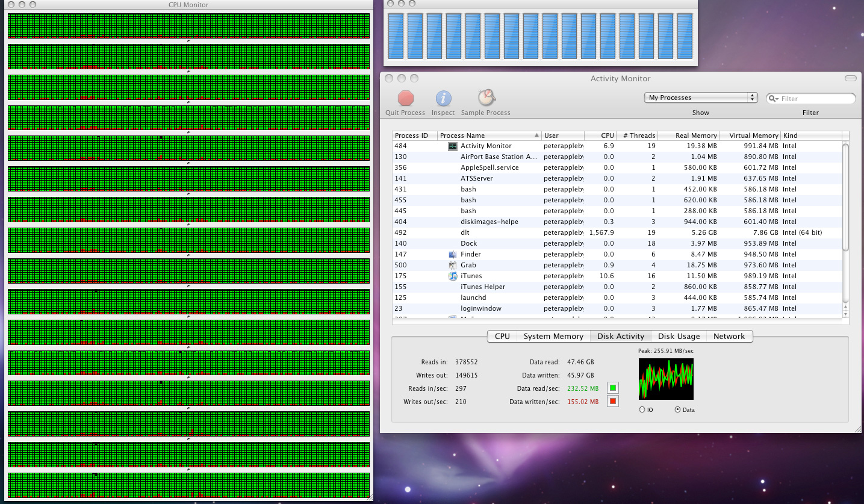The width and height of the screenshot is (864, 504).
Task: Select the loginwindow process row
Action: tap(617, 308)
